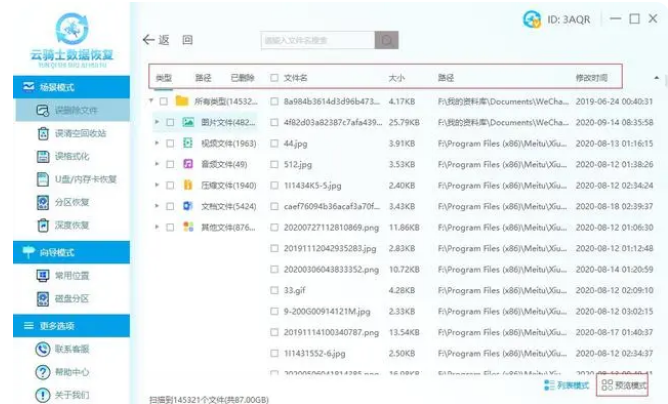
Task: Sort by the 修改时间 column header
Action: coord(592,78)
